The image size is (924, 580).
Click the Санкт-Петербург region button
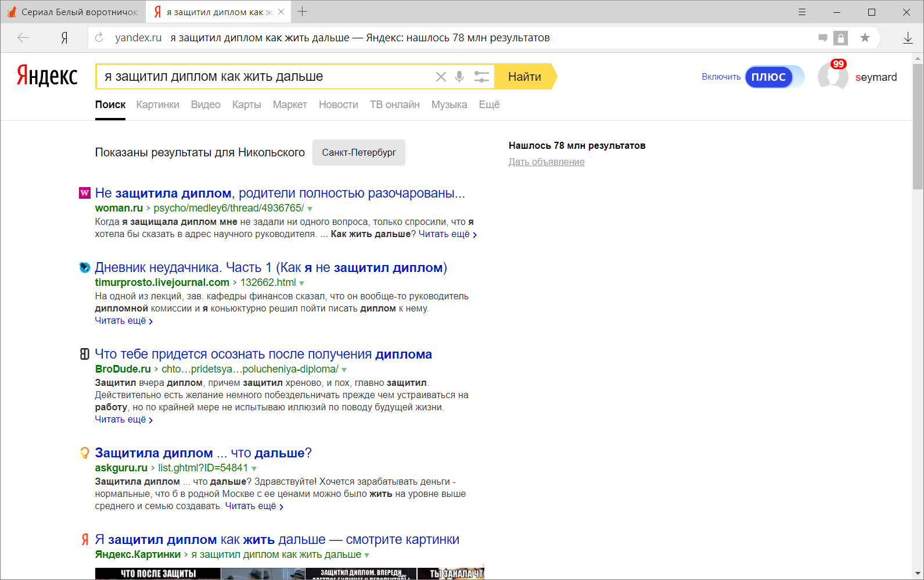coord(359,152)
